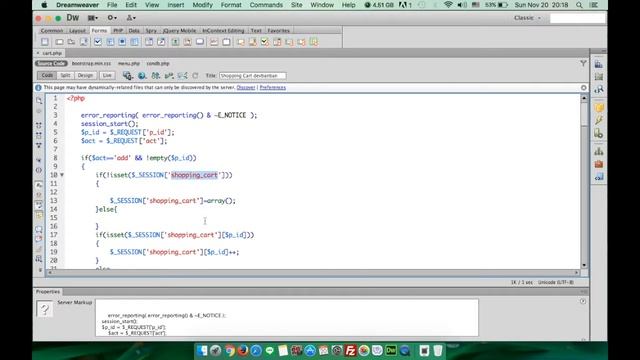Open the Server Behaviors lightning icon

coord(599,121)
